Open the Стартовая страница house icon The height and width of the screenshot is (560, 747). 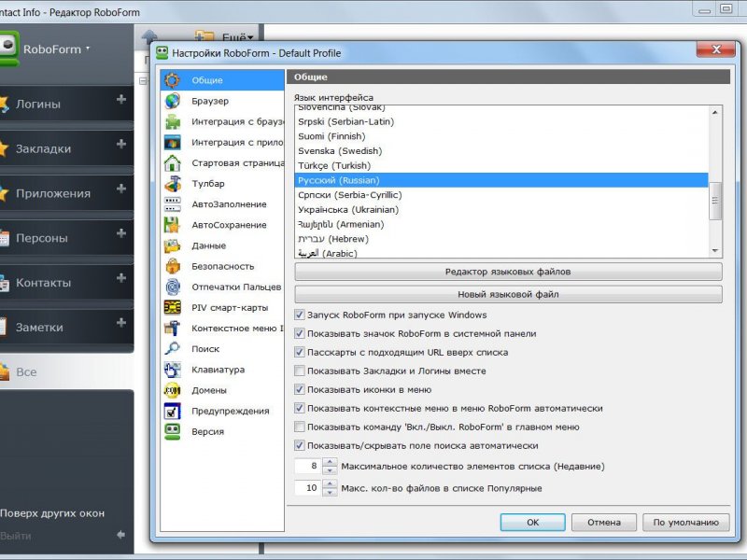(173, 162)
